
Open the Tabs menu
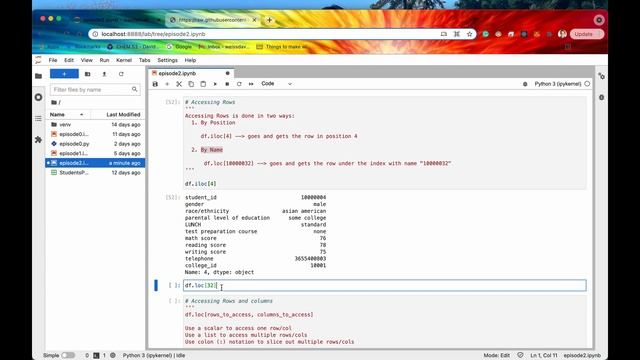144,60
